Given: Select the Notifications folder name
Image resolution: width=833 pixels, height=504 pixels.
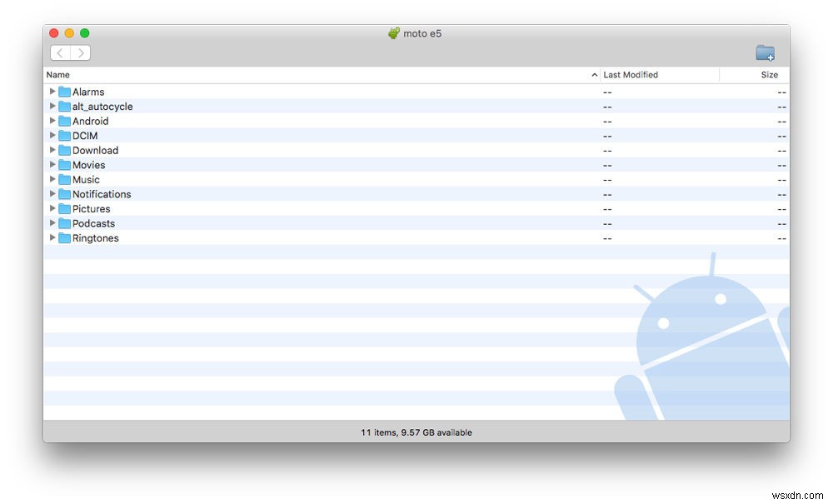Looking at the screenshot, I should [102, 194].
